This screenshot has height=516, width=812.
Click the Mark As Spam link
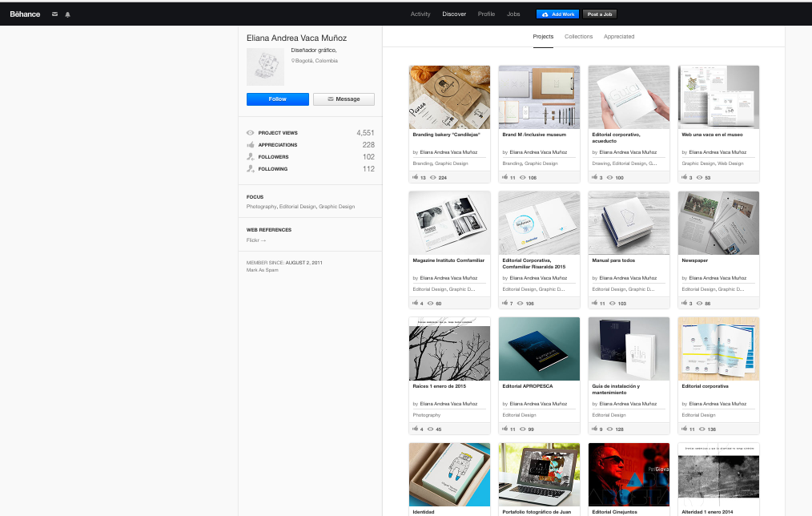click(263, 270)
